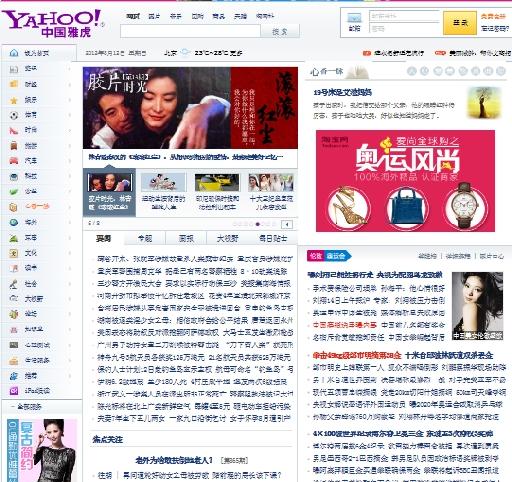This screenshot has width=512, height=482.
Task: Click the mail envelope icon beside login fields
Action: tap(354, 18)
